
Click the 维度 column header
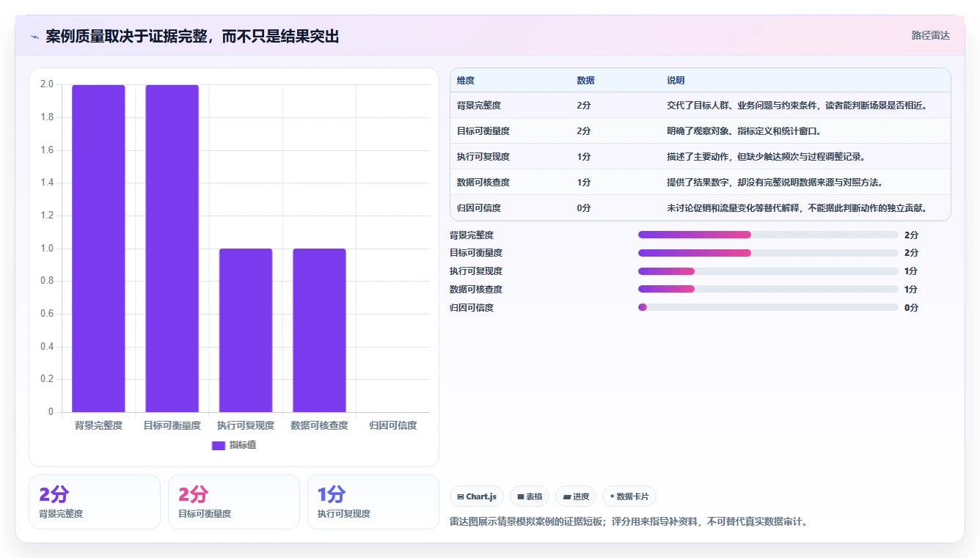(466, 81)
